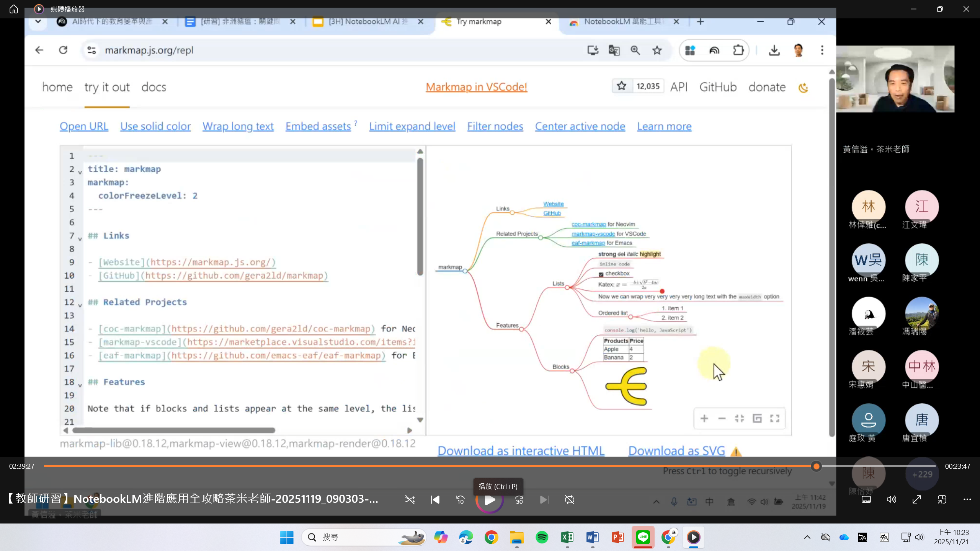
Task: Jump to the previous track
Action: (x=435, y=500)
